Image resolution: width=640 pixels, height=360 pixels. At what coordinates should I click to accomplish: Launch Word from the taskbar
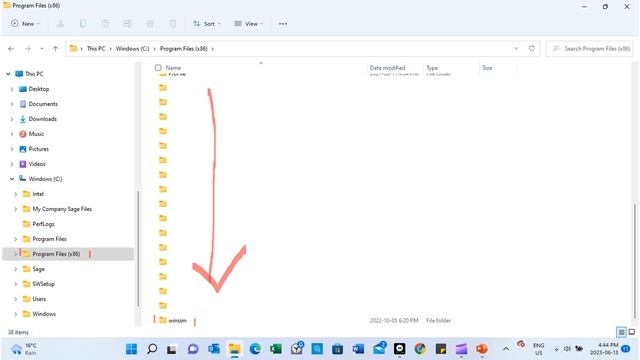coord(358,349)
